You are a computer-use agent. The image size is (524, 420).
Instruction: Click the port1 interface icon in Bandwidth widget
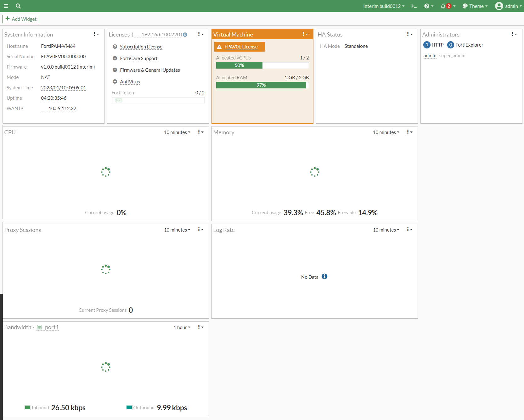tap(39, 327)
